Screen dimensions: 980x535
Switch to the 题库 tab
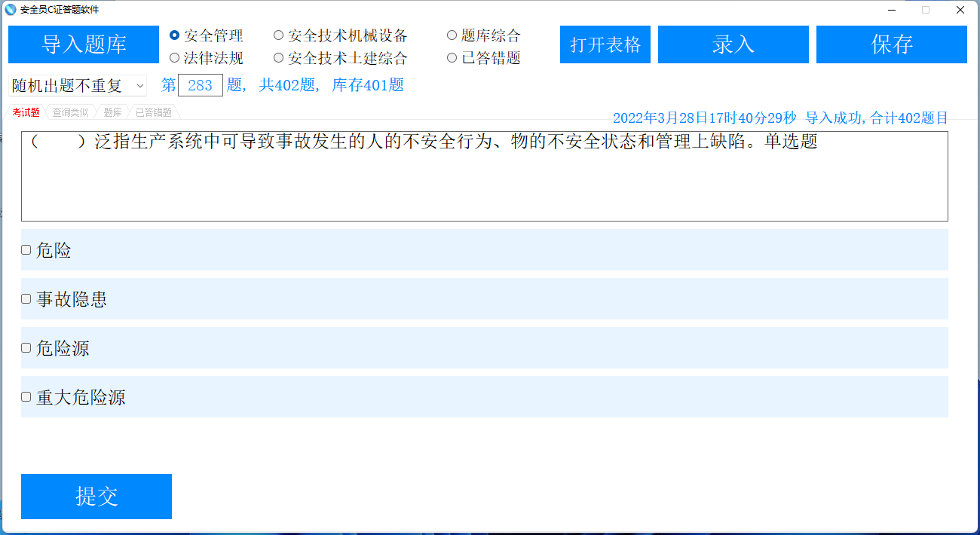click(112, 112)
